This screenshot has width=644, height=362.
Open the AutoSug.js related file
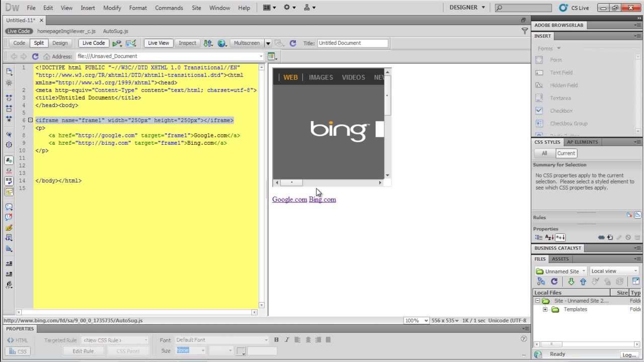click(116, 31)
